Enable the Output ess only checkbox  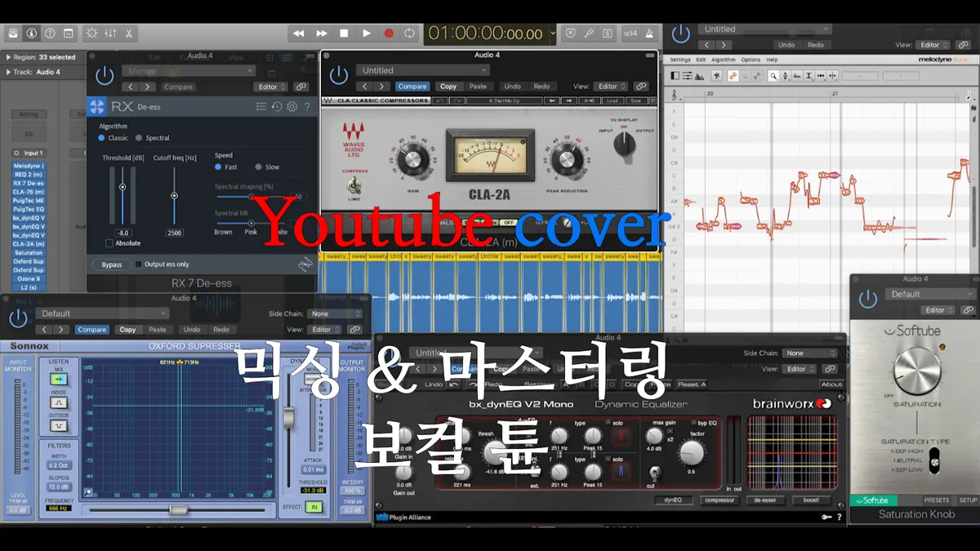coord(138,264)
